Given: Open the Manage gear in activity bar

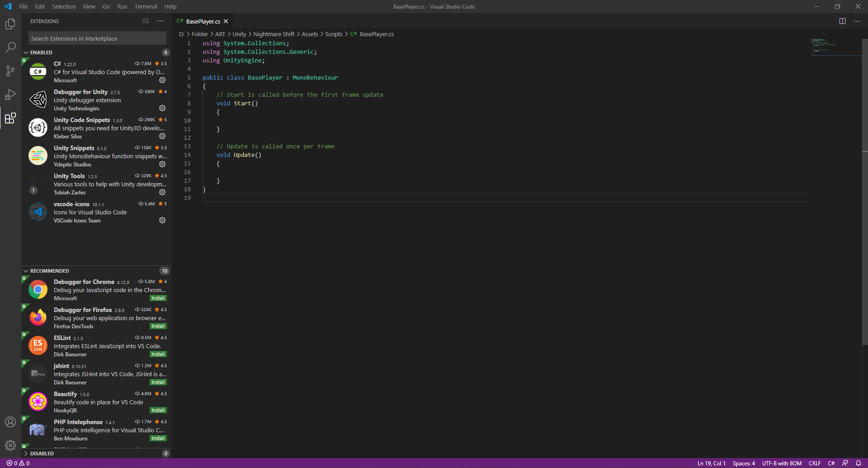Looking at the screenshot, I should [10, 445].
